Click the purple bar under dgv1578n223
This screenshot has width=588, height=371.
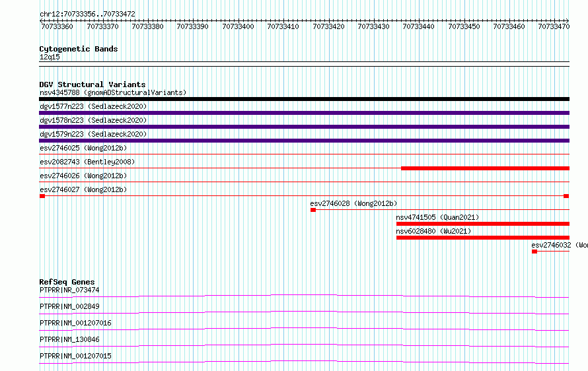pyautogui.click(x=304, y=127)
